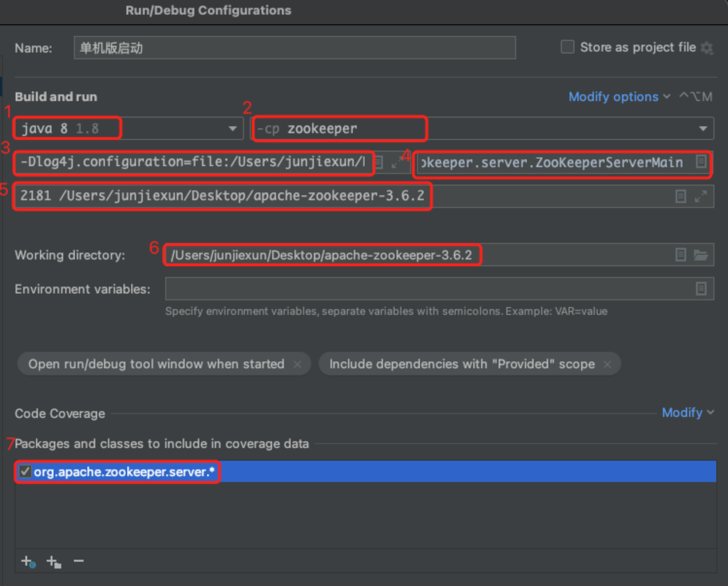Click the browse icon in main class field
Screen dimensions: 728x586
(701, 162)
